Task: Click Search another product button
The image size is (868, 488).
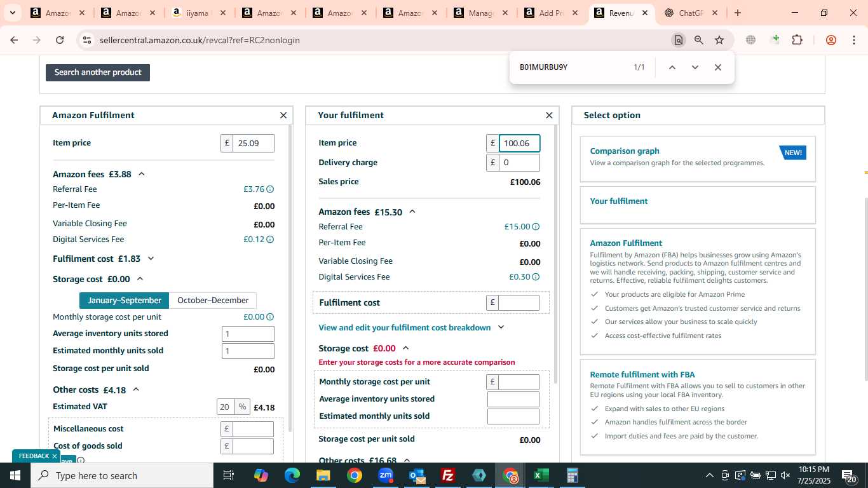Action: [x=98, y=72]
